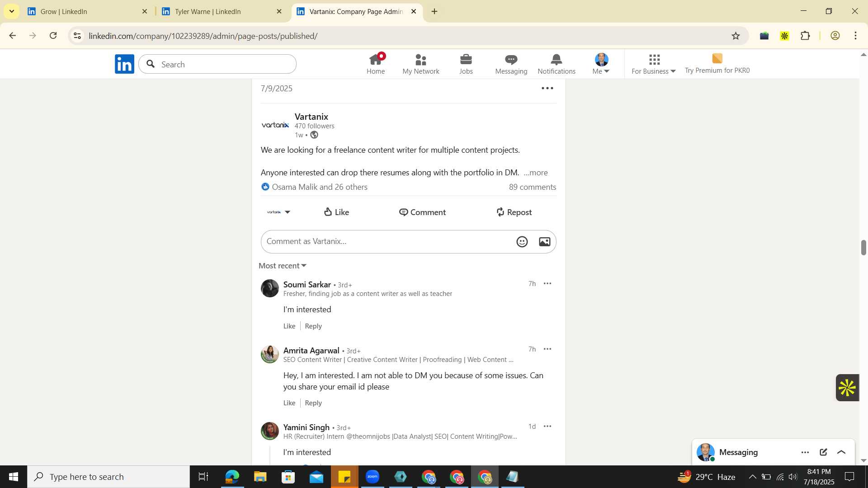Image resolution: width=868 pixels, height=488 pixels.
Task: Open Messaging overlay options menu
Action: pyautogui.click(x=805, y=452)
